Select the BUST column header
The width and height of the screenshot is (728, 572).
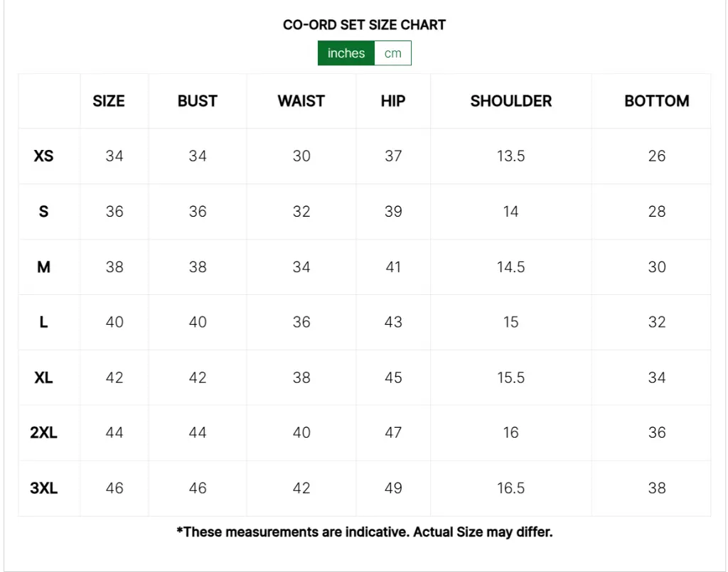[x=197, y=101]
